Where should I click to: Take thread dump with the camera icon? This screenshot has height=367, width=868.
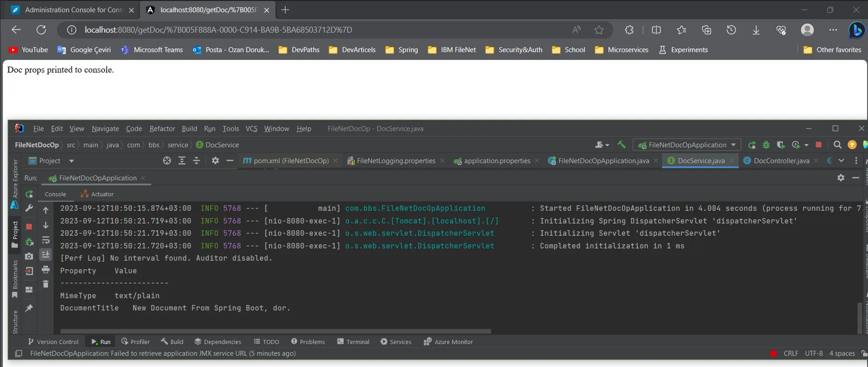29,256
